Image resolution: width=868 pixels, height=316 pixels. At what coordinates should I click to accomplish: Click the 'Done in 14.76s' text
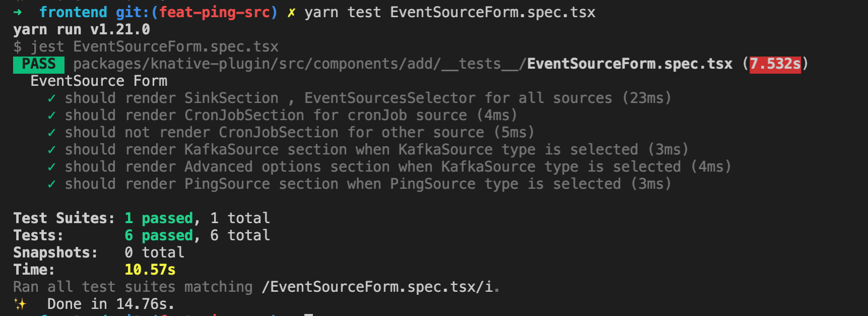(x=111, y=304)
